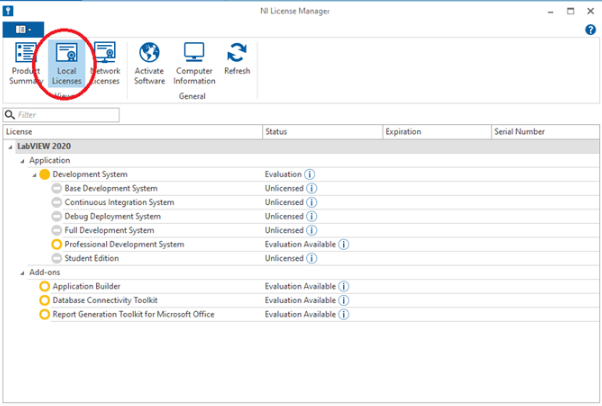Click info icon for Report Generation Toolkit
Image resolution: width=602 pixels, height=406 pixels.
point(344,315)
